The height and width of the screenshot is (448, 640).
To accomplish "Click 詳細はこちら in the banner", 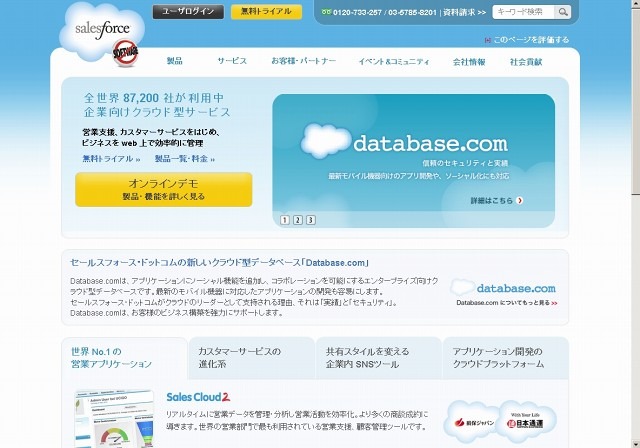I will pos(491,200).
